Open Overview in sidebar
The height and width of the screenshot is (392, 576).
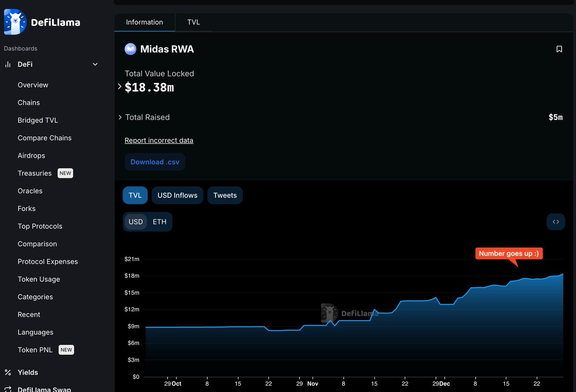33,85
